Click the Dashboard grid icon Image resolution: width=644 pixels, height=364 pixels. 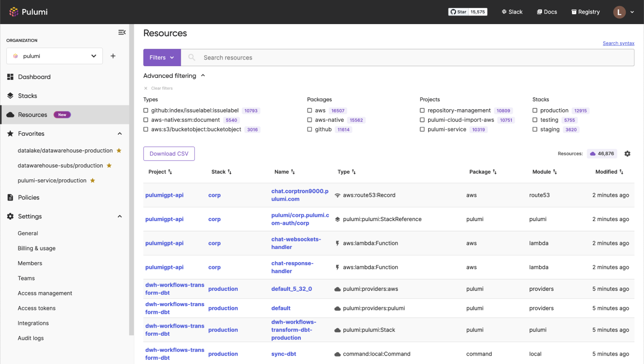click(10, 77)
